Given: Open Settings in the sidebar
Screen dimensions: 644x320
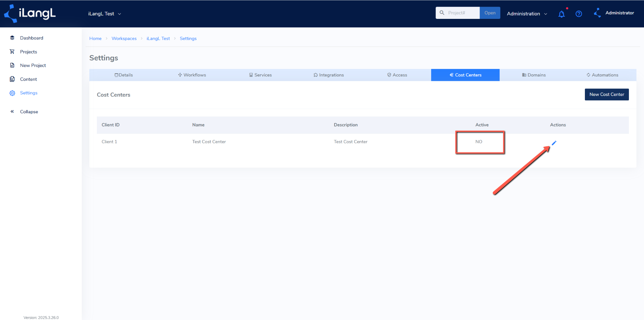Looking at the screenshot, I should (x=29, y=93).
